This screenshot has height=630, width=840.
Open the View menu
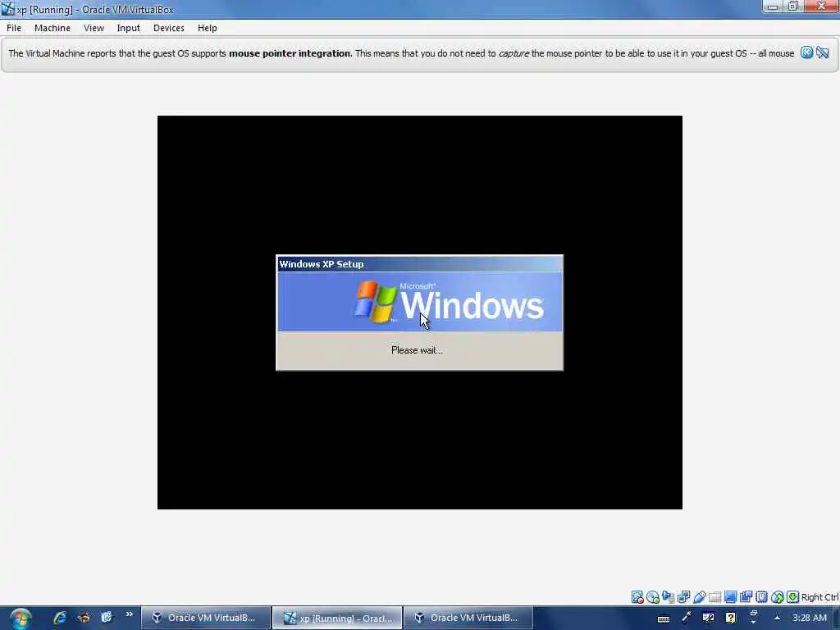click(x=94, y=28)
